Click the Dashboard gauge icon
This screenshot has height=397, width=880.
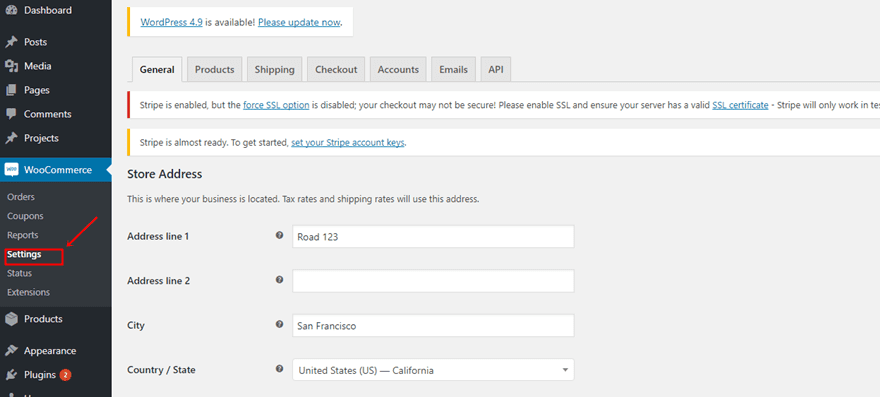[x=11, y=10]
